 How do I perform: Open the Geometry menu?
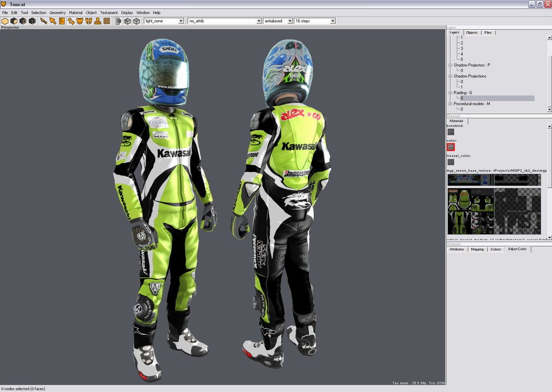click(57, 13)
